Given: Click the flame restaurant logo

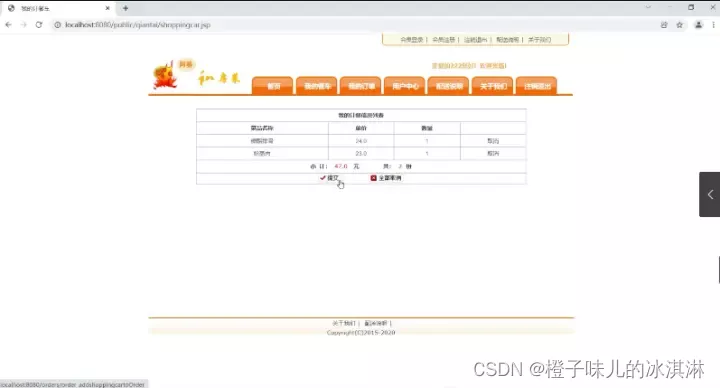Looking at the screenshot, I should [x=165, y=76].
